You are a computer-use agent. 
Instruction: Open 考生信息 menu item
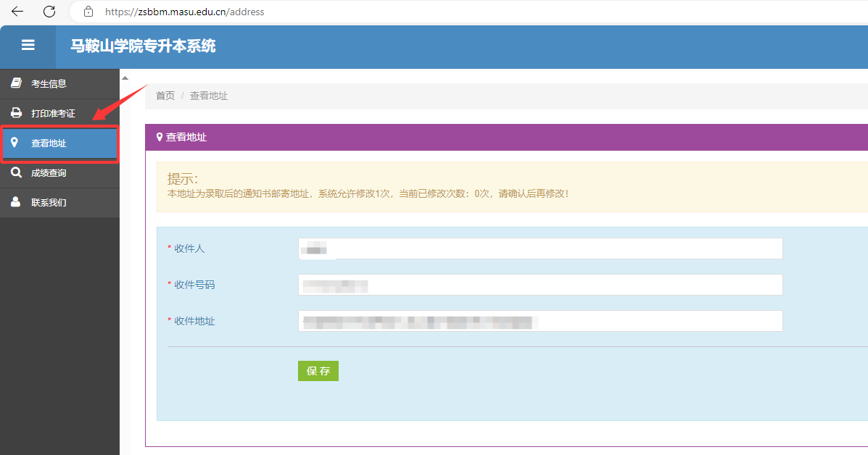click(x=49, y=83)
